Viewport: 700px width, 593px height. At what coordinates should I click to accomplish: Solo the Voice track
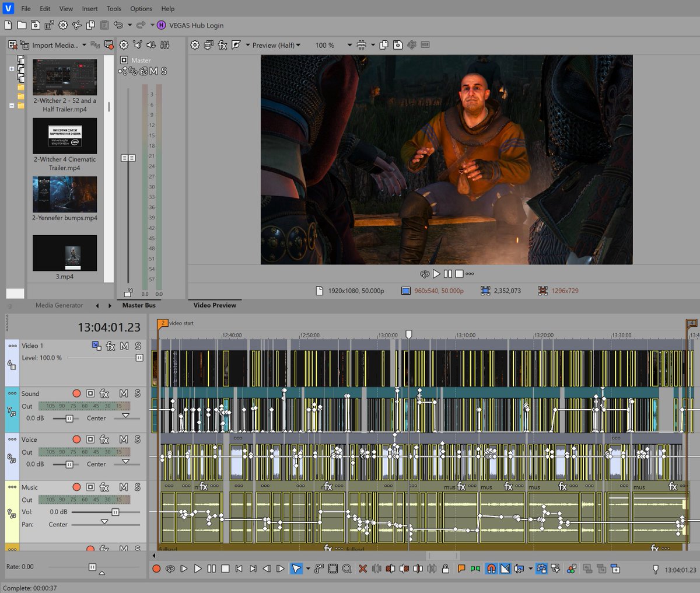pos(137,439)
